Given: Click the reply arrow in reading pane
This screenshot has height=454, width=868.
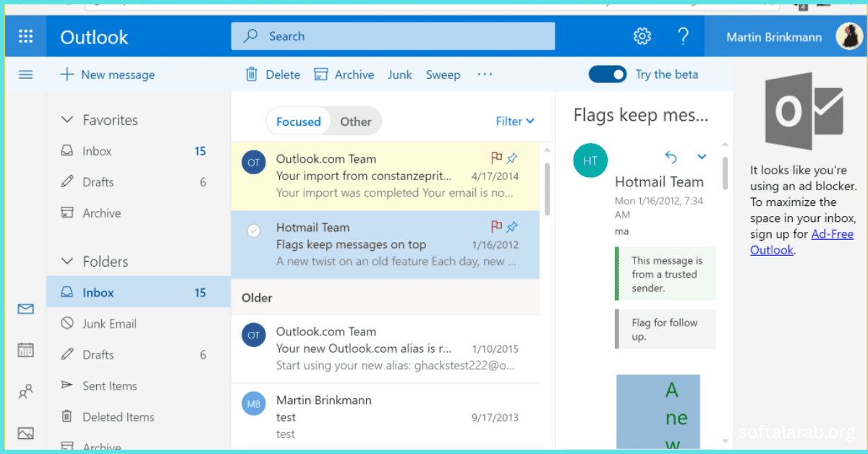Looking at the screenshot, I should (x=671, y=156).
